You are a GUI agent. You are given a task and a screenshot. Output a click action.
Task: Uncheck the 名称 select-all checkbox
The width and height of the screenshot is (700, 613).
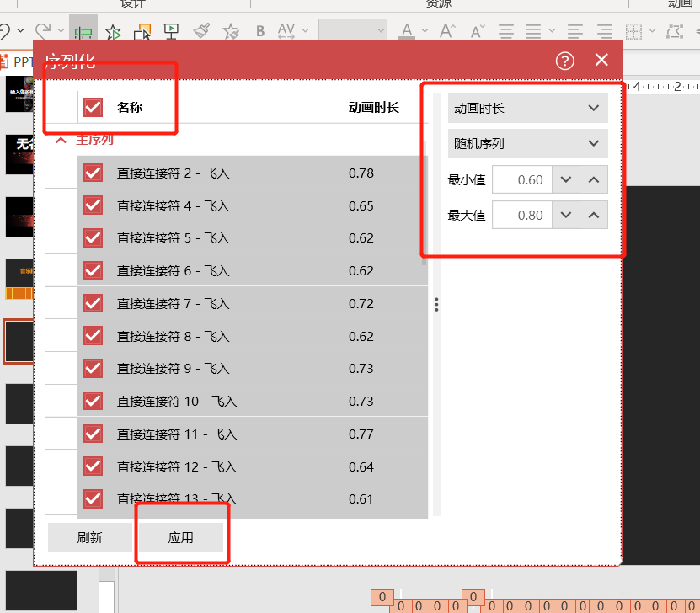(x=93, y=108)
